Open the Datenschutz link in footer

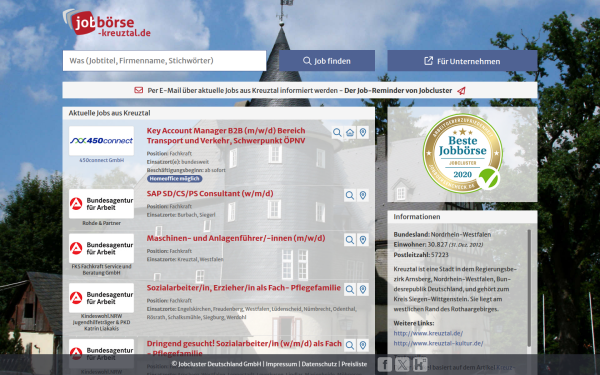pos(319,364)
